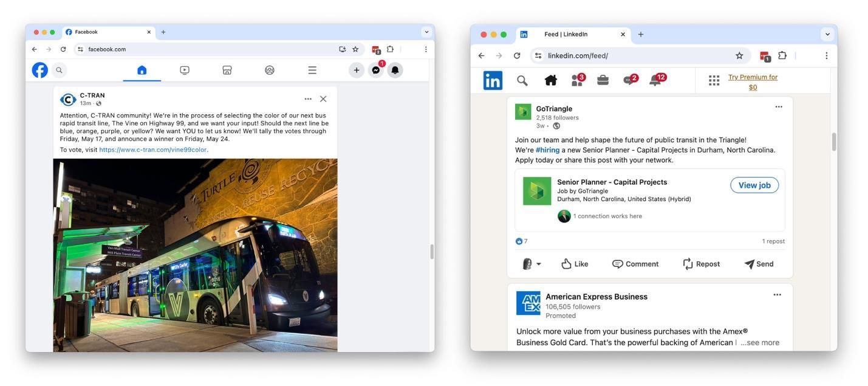Open GoTriangle post options menu
Screen dimensions: 868x386
(x=779, y=107)
